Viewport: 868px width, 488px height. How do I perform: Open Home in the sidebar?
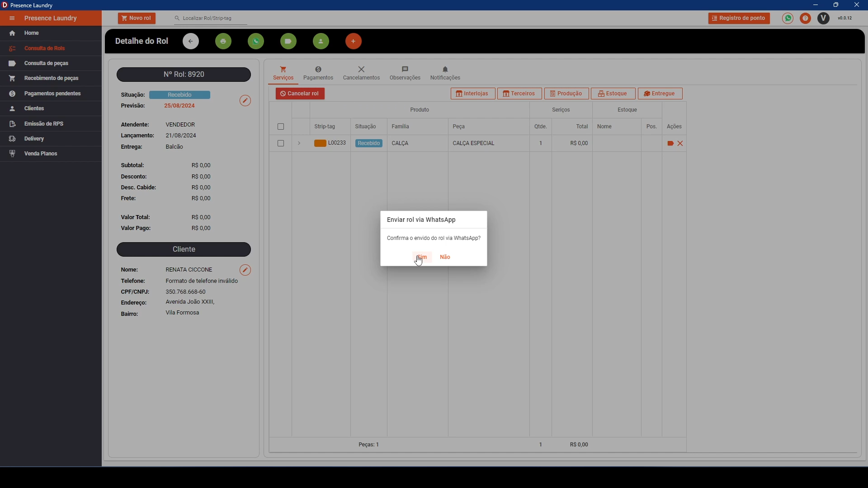(x=51, y=33)
